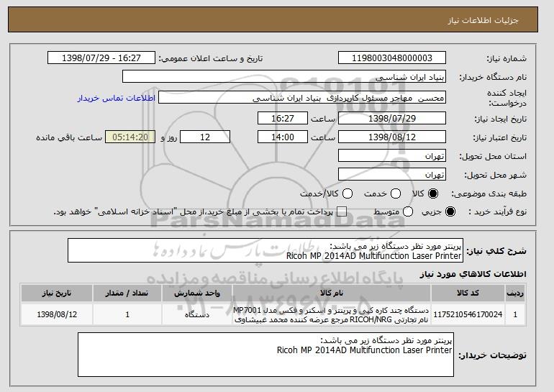Click the creation time field 16:27
The width and height of the screenshot is (554, 392).
click(282, 118)
